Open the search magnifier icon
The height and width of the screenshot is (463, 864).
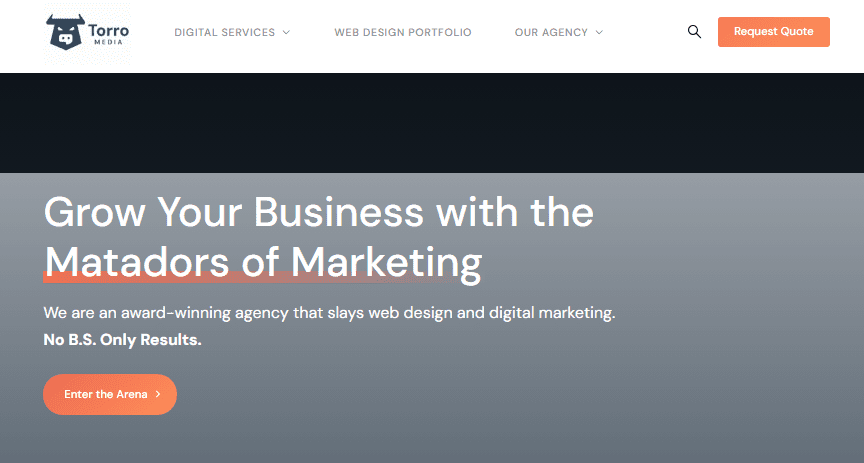694,32
